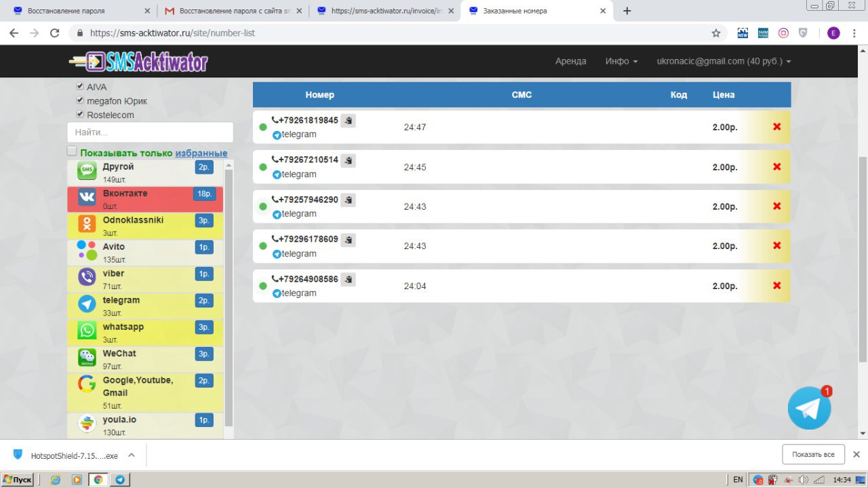
Task: Buy viber number for 1р.
Action: point(204,274)
